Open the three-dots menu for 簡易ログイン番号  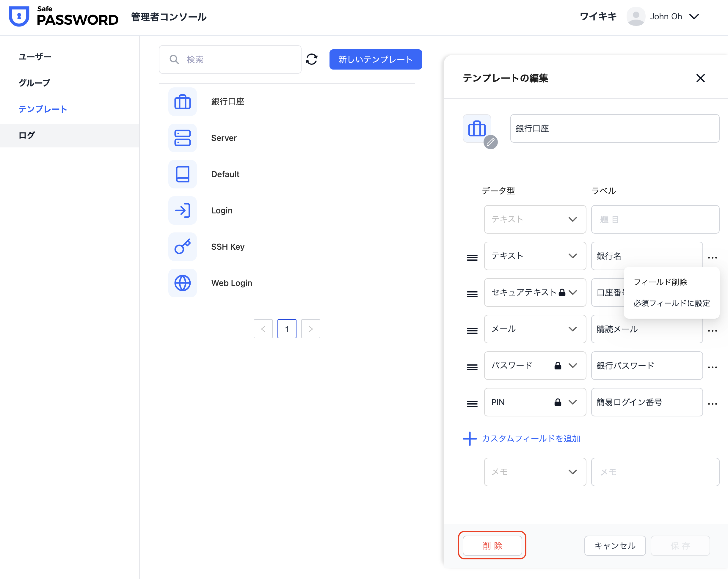tap(712, 404)
